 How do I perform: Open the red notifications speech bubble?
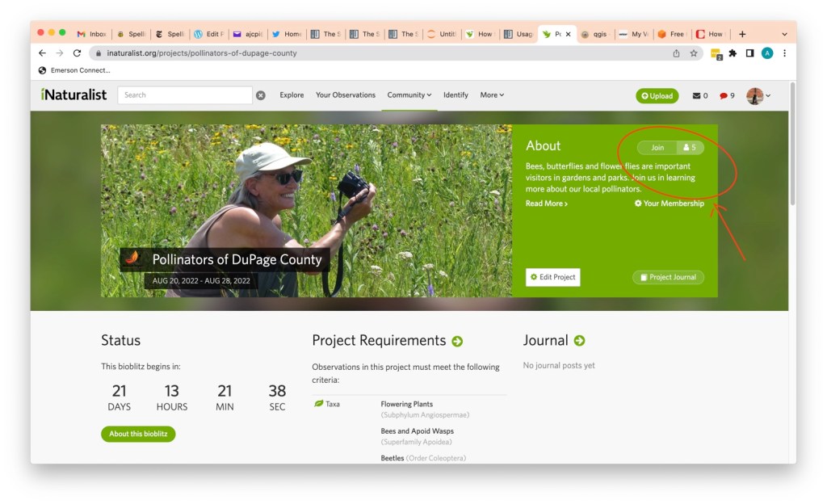[724, 95]
